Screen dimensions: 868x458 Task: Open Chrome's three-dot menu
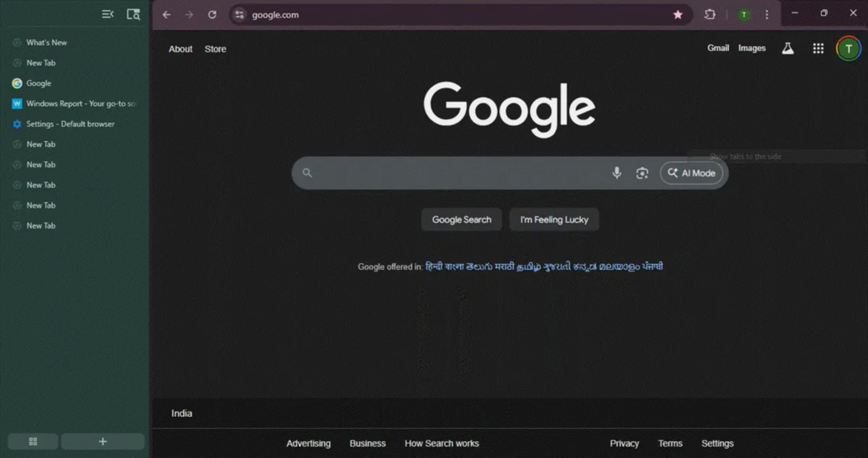(767, 15)
